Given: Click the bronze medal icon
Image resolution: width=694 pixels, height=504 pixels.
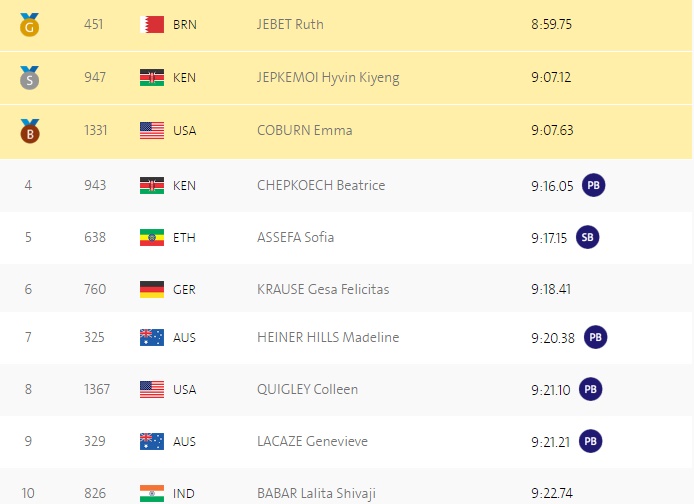Looking at the screenshot, I should (x=30, y=131).
